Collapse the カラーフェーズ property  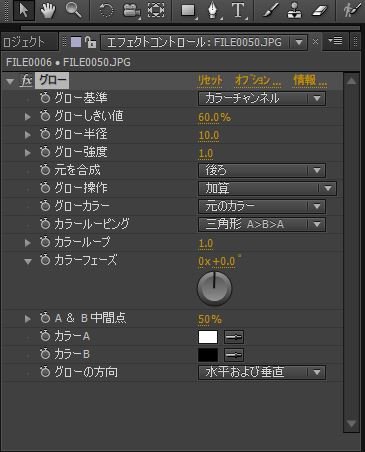(28, 261)
